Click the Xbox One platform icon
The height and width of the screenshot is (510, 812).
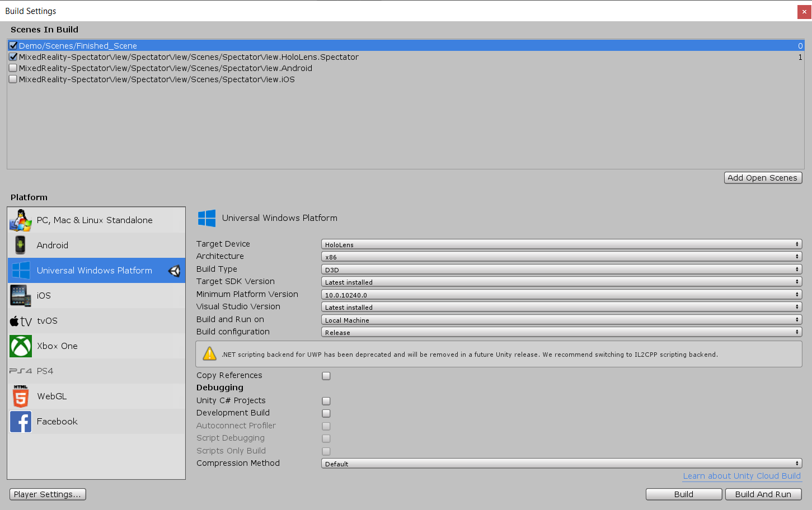[x=21, y=346]
